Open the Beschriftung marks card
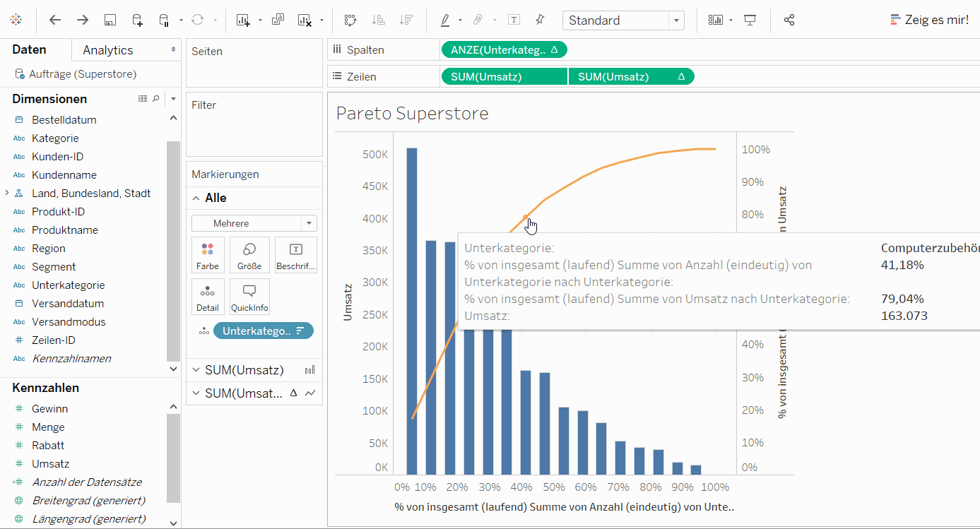The height and width of the screenshot is (529, 980). click(296, 255)
